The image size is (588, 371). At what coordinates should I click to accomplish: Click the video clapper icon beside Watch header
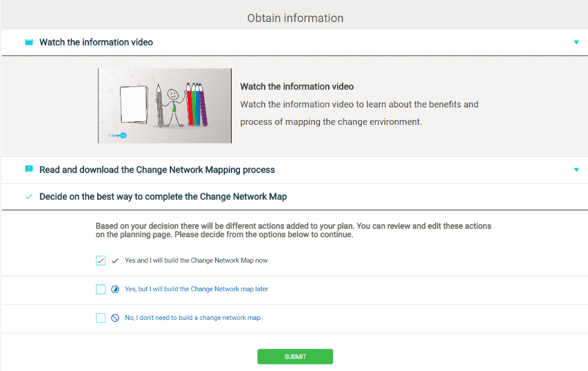pos(29,43)
